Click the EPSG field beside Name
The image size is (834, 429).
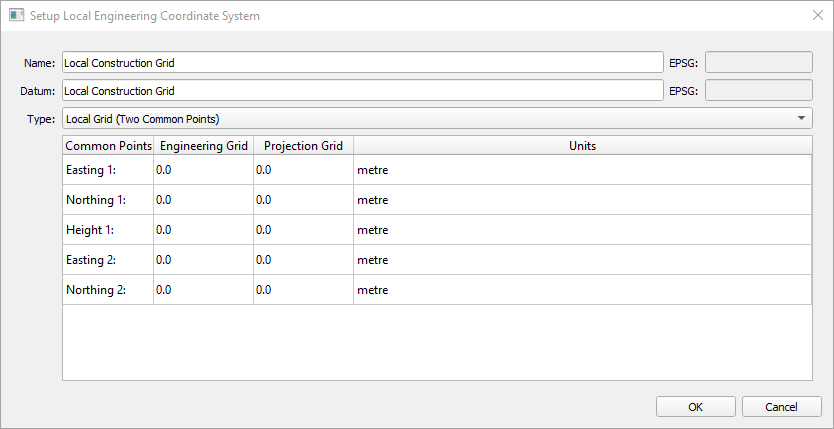click(759, 62)
